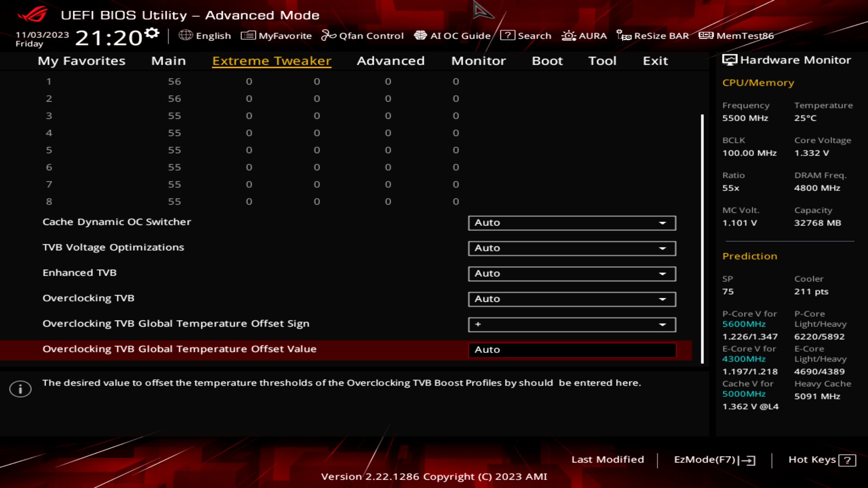
Task: Switch to the Advanced menu tab
Action: pos(391,60)
